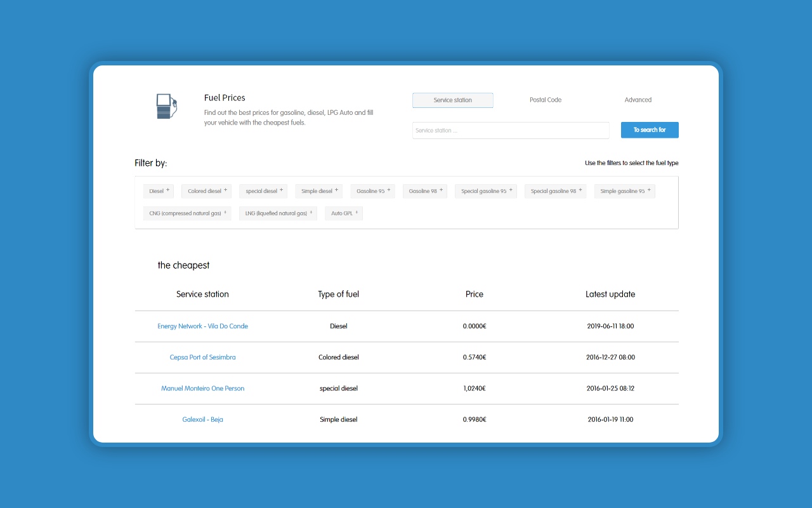The image size is (812, 508).
Task: Select the Service station tab
Action: click(452, 100)
